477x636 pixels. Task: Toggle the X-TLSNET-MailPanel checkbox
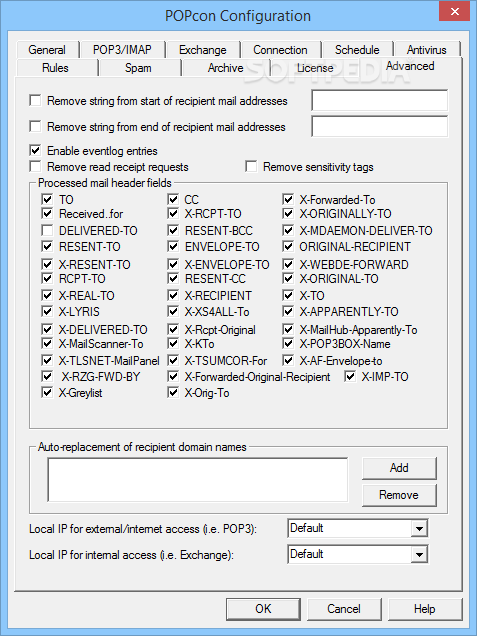coord(47,360)
